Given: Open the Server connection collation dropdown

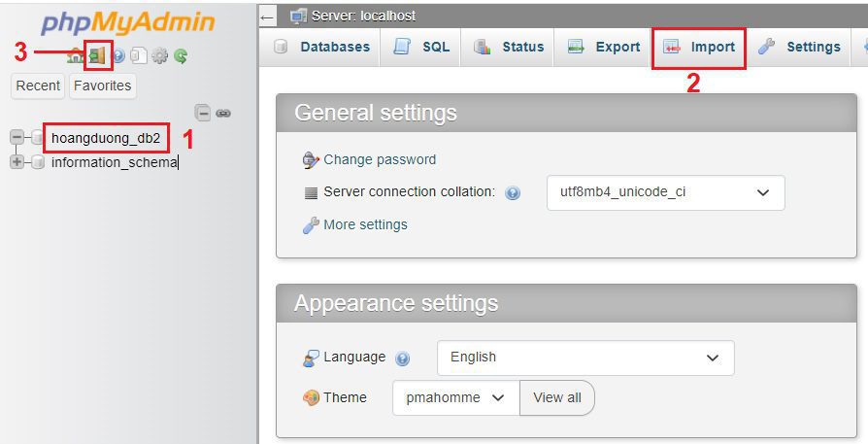Looking at the screenshot, I should (665, 192).
